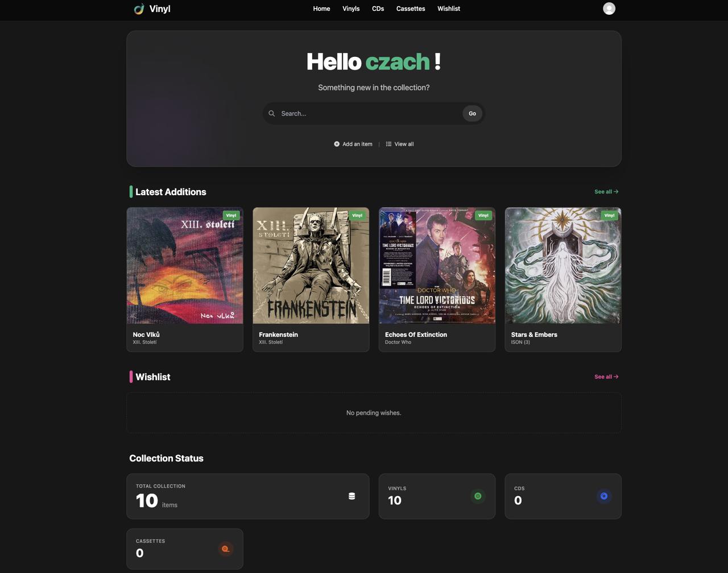The width and height of the screenshot is (728, 573).
Task: Click the total collection database icon
Action: [x=351, y=496]
